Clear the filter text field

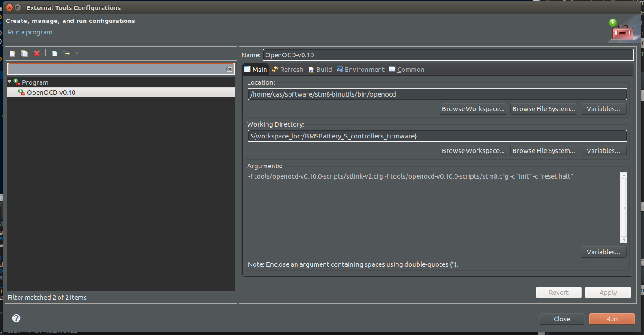tap(229, 69)
